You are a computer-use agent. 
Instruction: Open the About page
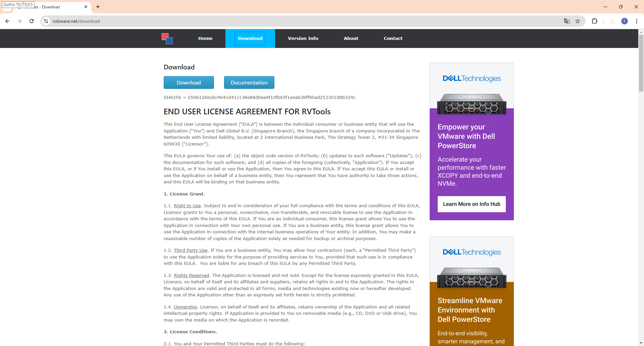pyautogui.click(x=351, y=38)
